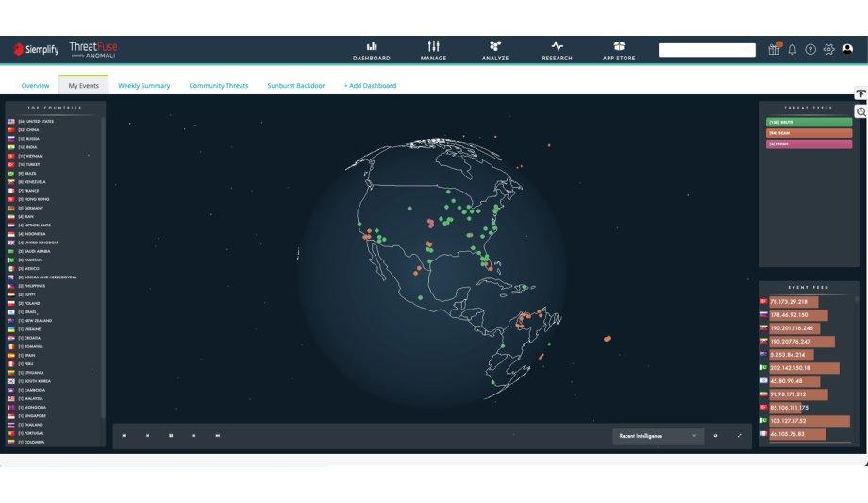This screenshot has width=868, height=503.
Task: Open the Recent Intelligence dropdown
Action: pos(659,436)
